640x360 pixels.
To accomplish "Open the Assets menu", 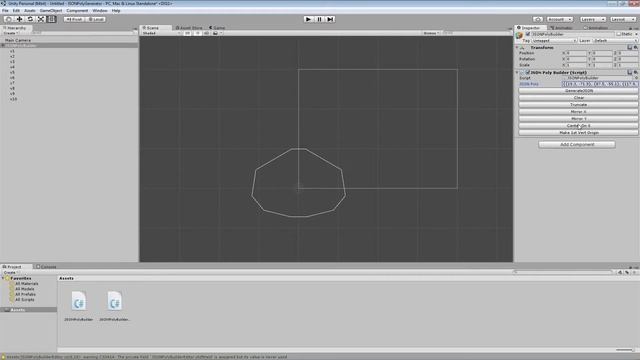I will tap(30, 11).
